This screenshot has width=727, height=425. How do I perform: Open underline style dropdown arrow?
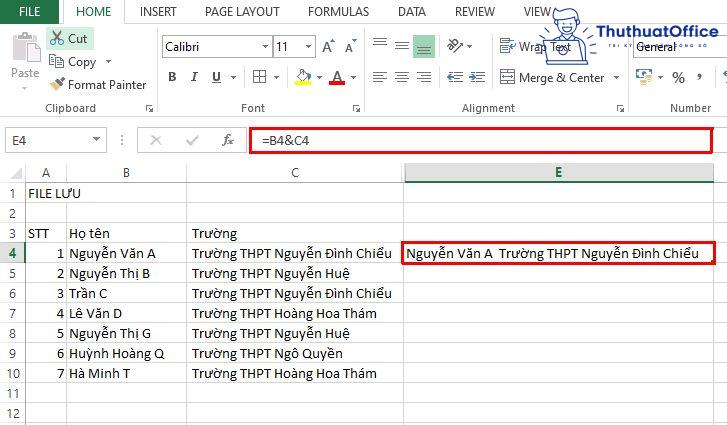233,77
